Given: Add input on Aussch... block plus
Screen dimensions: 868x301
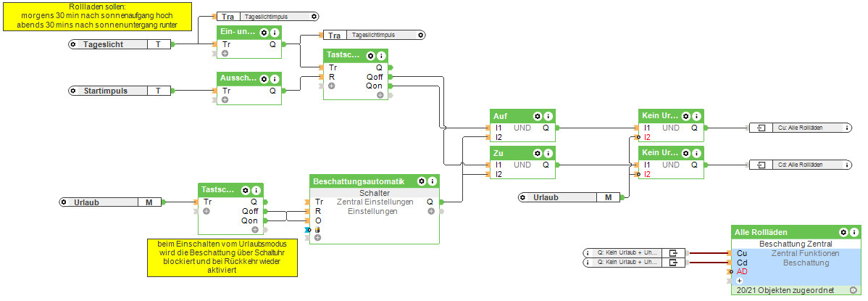Looking at the screenshot, I should point(225,100).
